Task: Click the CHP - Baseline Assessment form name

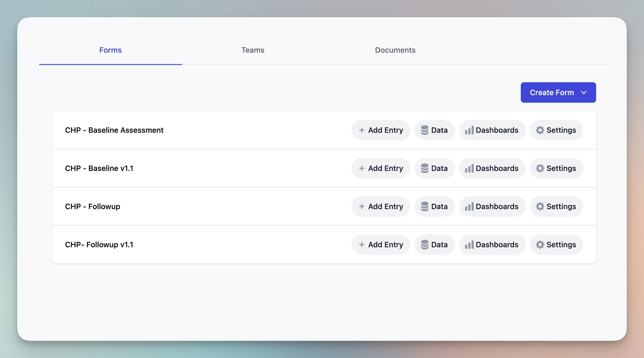Action: pos(114,130)
